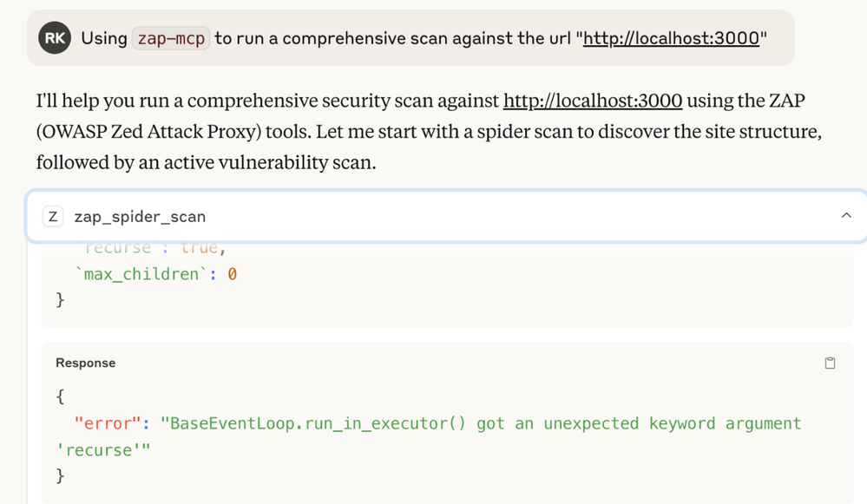867x504 pixels.
Task: Click the value 0 after max_children
Action: click(x=233, y=274)
